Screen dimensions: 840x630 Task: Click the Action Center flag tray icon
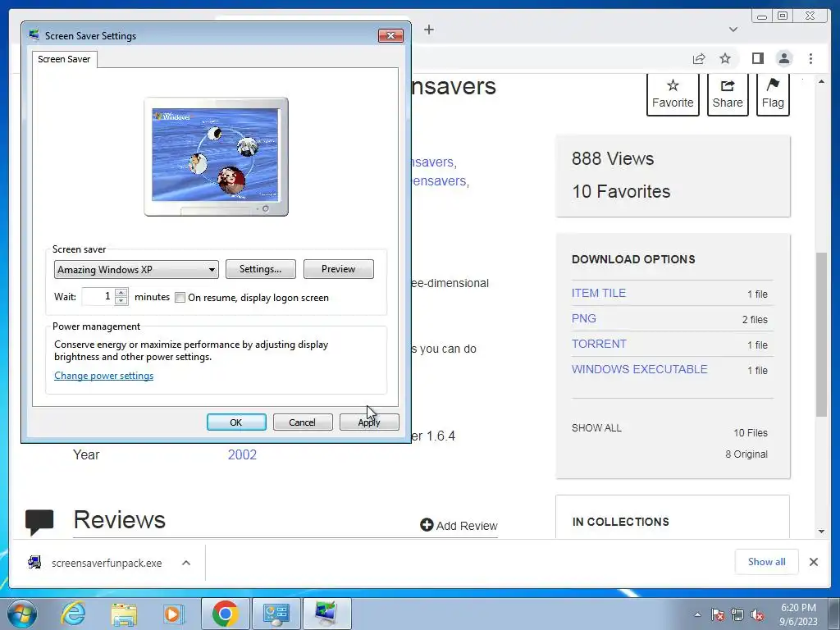(x=718, y=614)
